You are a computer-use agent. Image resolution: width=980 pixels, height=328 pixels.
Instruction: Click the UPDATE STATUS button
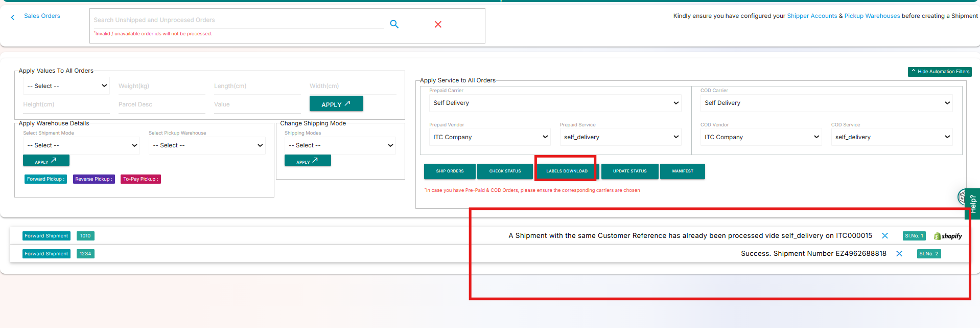[629, 171]
